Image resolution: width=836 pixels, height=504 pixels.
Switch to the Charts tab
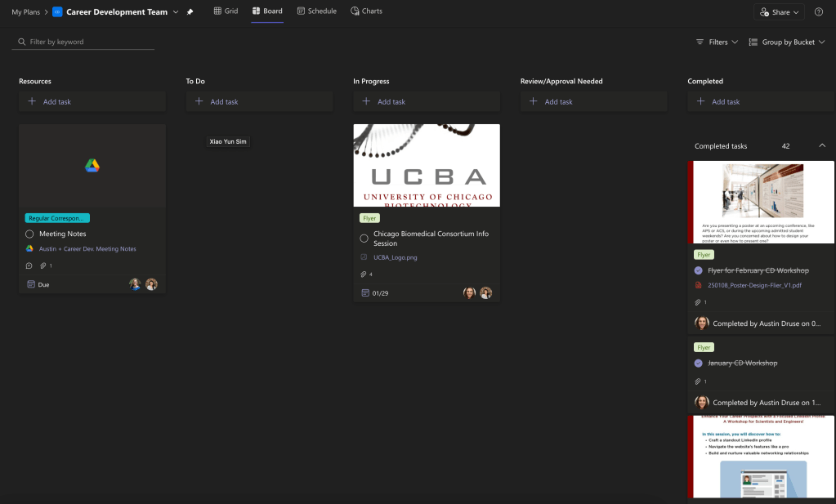(x=366, y=11)
